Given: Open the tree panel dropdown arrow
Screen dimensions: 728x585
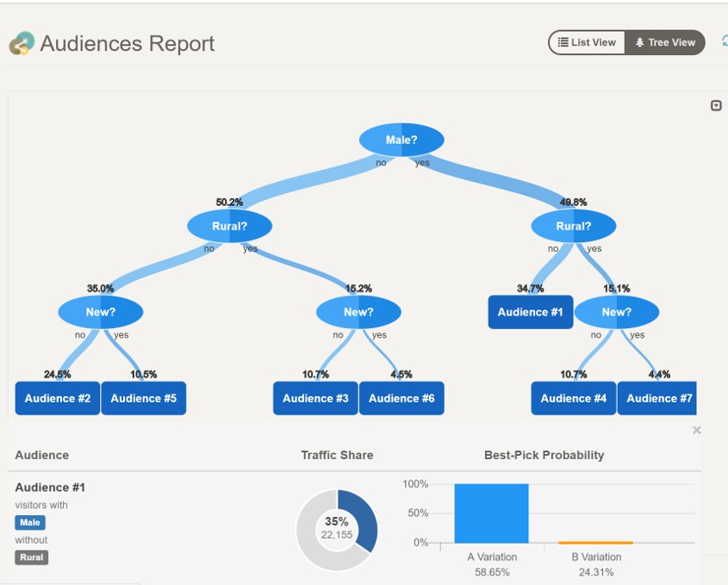Looking at the screenshot, I should tap(716, 106).
